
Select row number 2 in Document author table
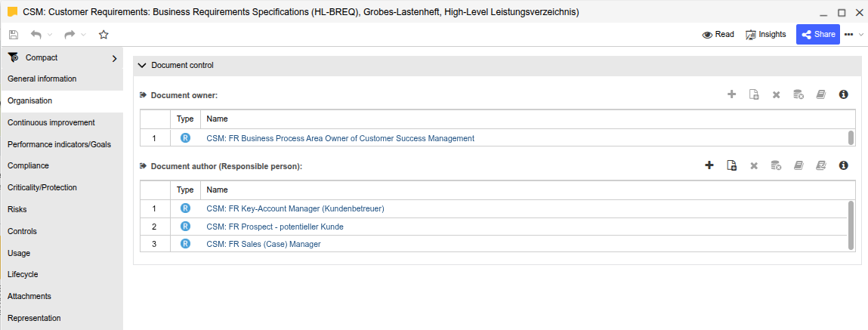[x=154, y=227]
